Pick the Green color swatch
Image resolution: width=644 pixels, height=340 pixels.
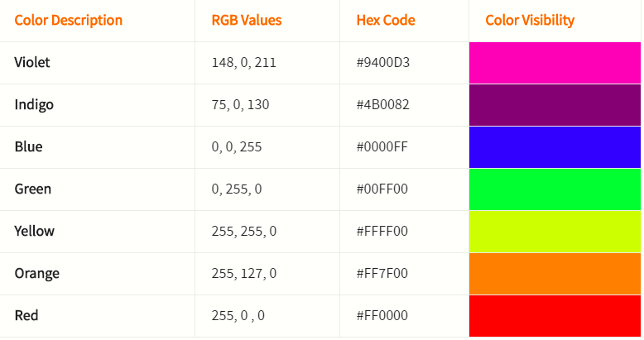pyautogui.click(x=555, y=189)
